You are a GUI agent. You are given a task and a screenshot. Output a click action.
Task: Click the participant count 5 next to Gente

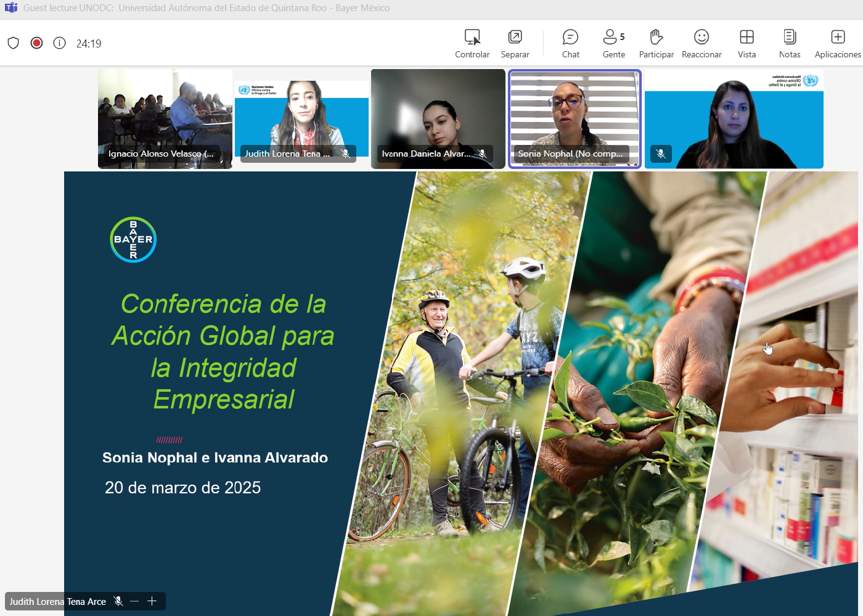coord(622,37)
